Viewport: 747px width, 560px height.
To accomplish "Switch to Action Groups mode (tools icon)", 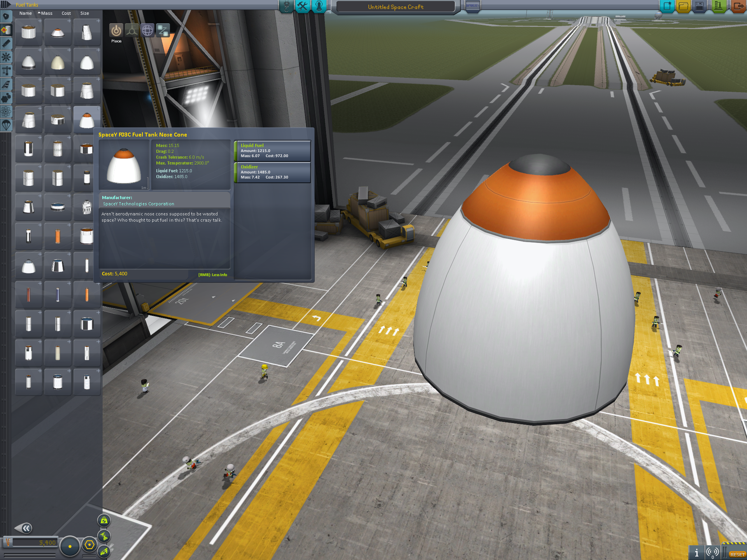I will tap(302, 6).
